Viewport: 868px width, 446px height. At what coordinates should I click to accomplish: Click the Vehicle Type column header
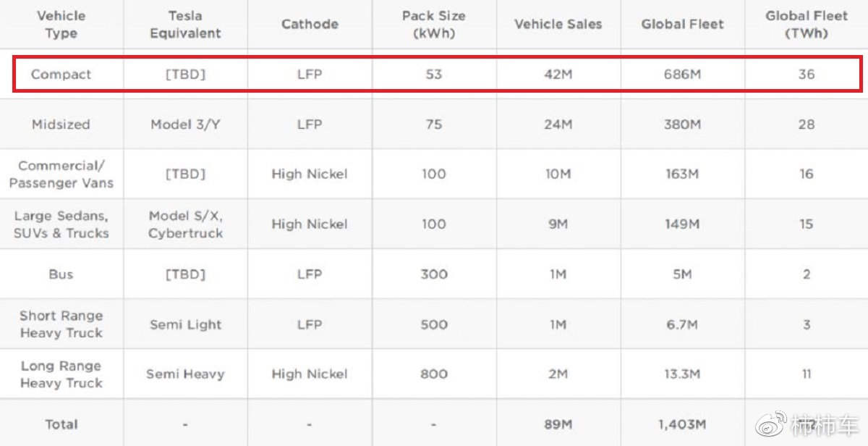(x=61, y=24)
